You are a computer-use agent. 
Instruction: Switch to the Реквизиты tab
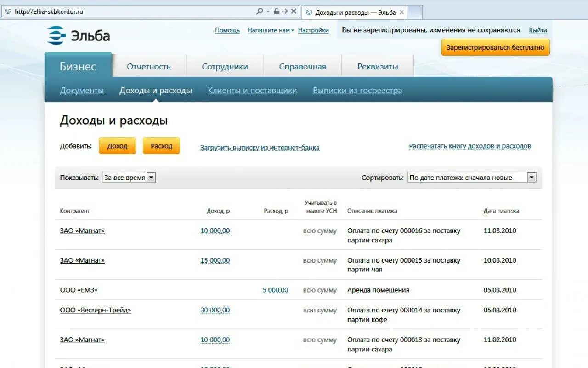point(378,67)
